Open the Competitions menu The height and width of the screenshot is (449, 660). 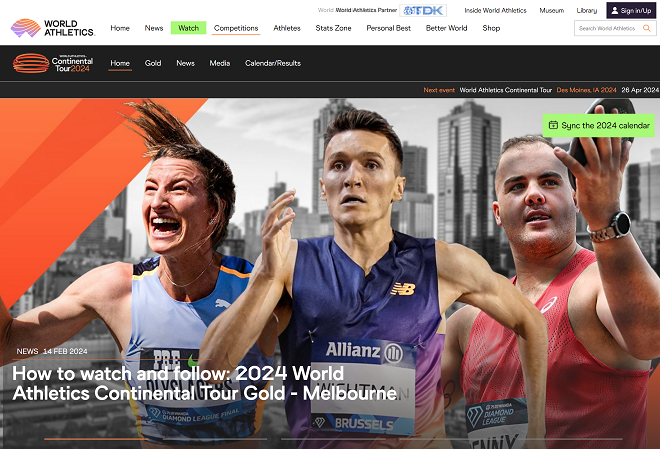(236, 28)
